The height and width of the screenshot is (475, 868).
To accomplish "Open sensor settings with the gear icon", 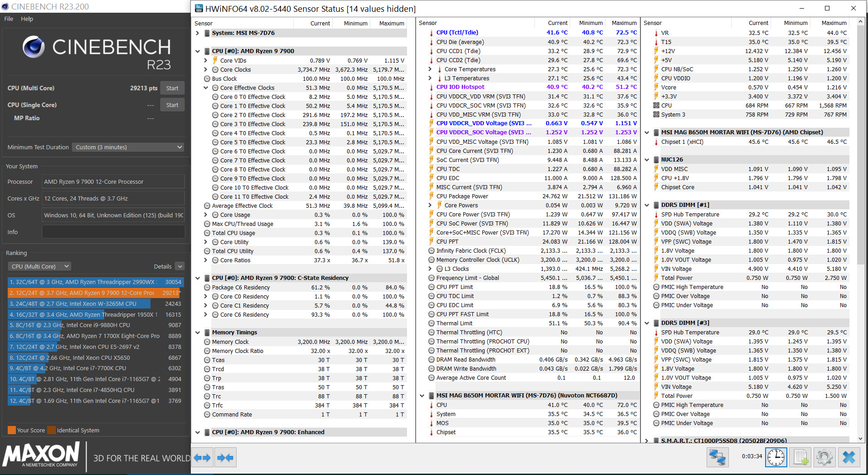I will 824,457.
